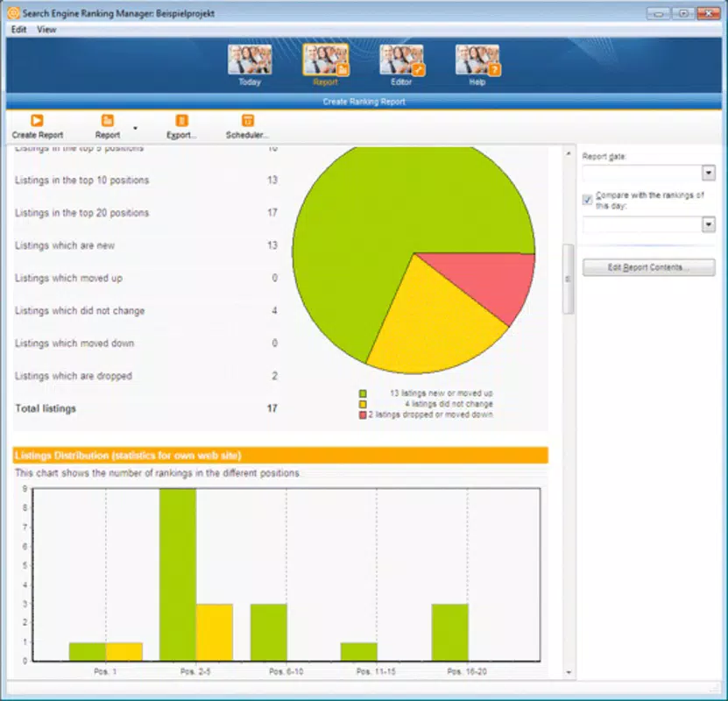This screenshot has width=728, height=701.
Task: Click 'Listings which moved up' row
Action: click(x=146, y=278)
